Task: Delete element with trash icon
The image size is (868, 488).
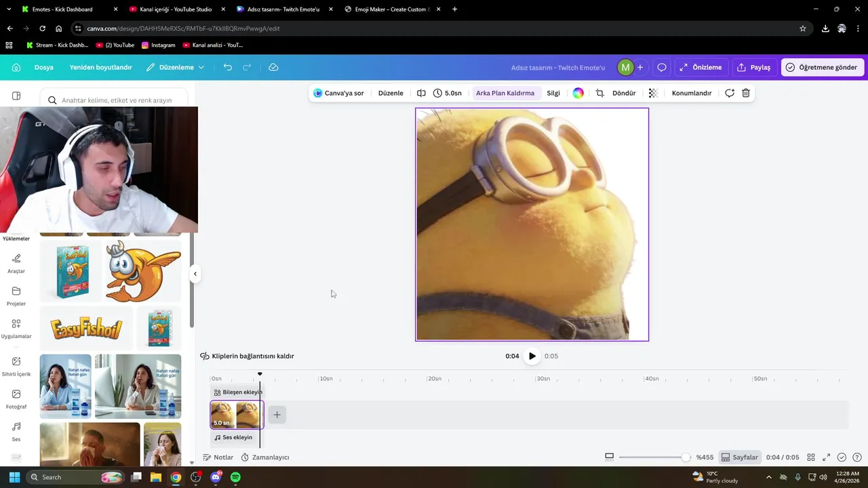Action: click(746, 93)
